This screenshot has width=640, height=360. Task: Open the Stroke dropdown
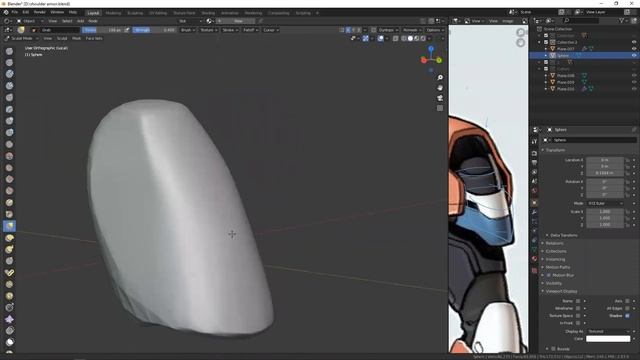pos(230,30)
